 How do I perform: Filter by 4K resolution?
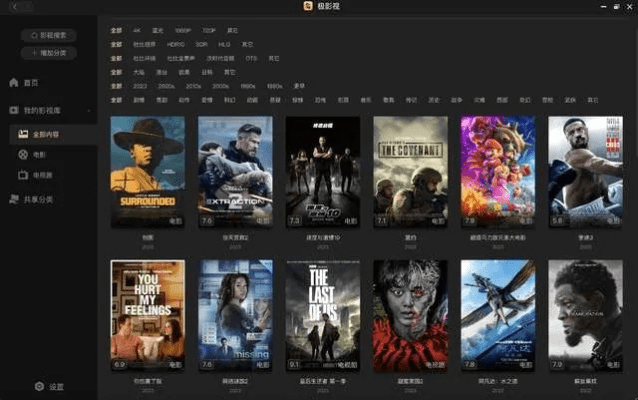click(x=137, y=31)
